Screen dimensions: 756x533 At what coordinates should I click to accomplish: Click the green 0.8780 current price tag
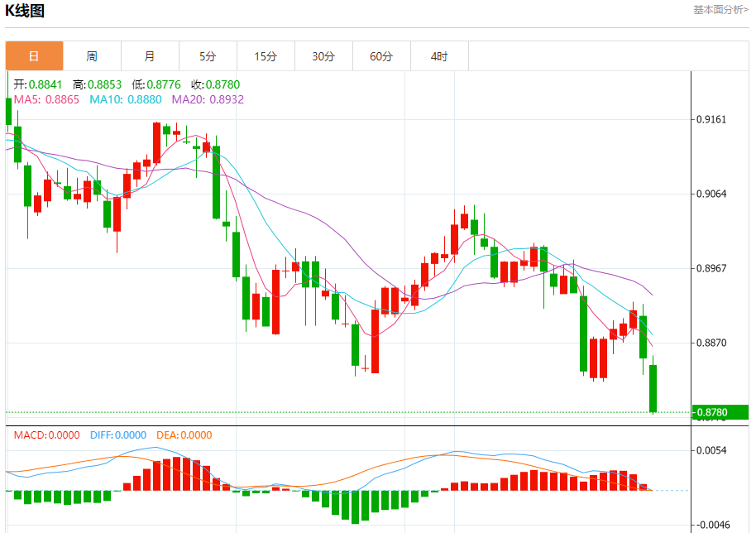tap(720, 412)
